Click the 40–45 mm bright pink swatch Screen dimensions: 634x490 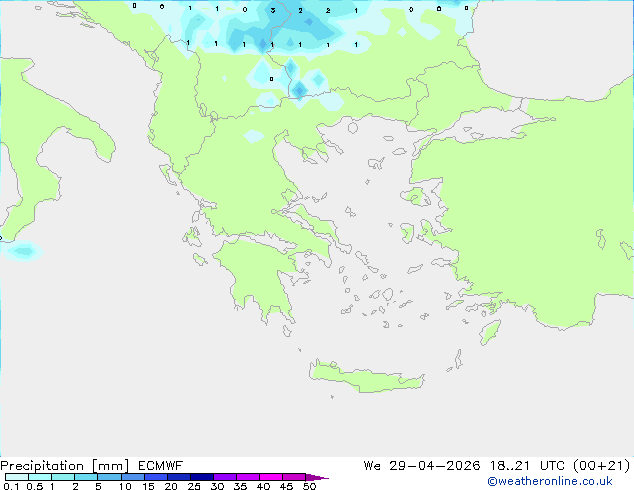coord(271,477)
